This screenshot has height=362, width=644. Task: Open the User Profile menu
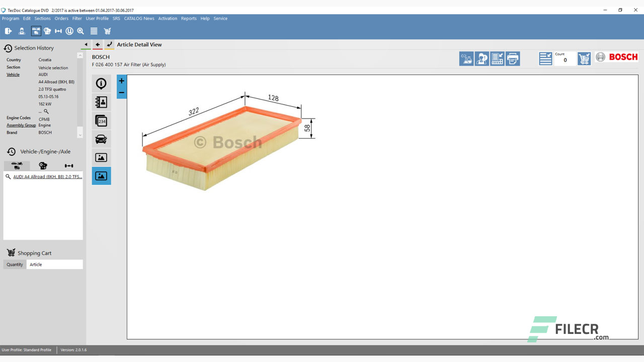pos(97,19)
